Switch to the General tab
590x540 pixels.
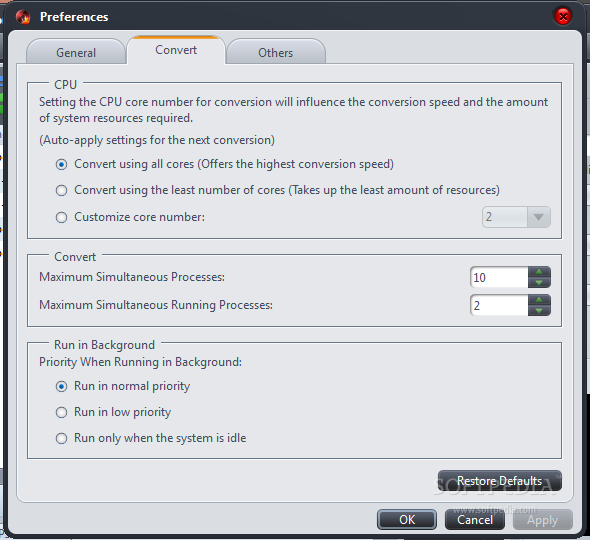point(76,52)
